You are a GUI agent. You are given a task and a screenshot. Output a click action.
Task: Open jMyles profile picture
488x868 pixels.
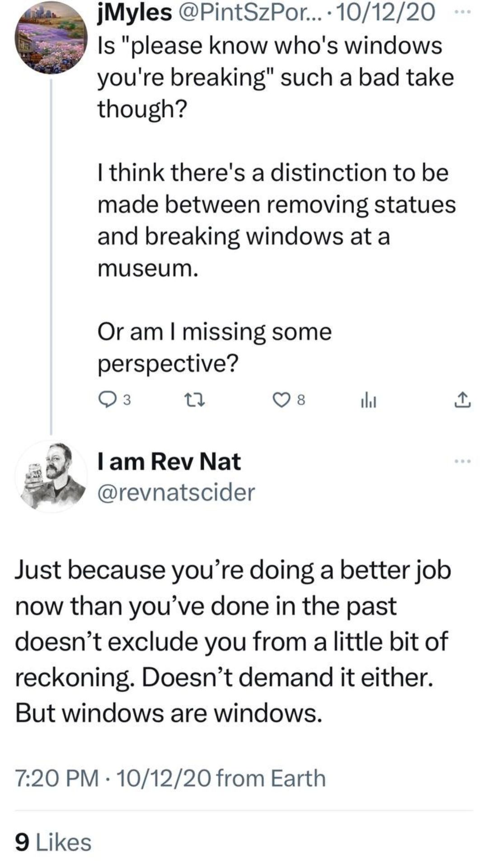pos(50,38)
